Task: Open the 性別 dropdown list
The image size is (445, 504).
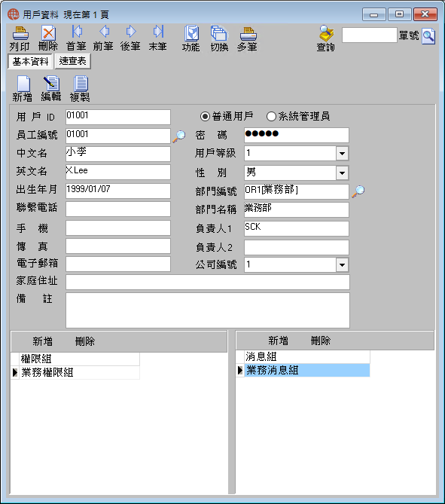Action: pyautogui.click(x=342, y=173)
